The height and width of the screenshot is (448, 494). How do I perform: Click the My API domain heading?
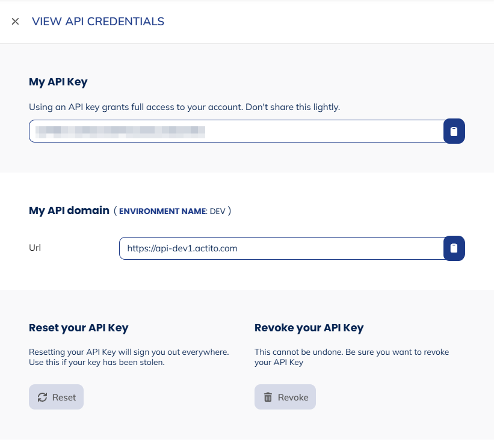click(x=69, y=210)
